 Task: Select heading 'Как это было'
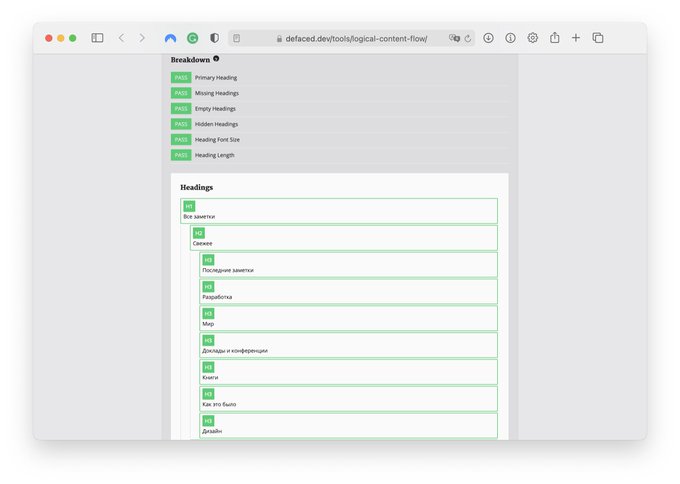tap(219, 405)
